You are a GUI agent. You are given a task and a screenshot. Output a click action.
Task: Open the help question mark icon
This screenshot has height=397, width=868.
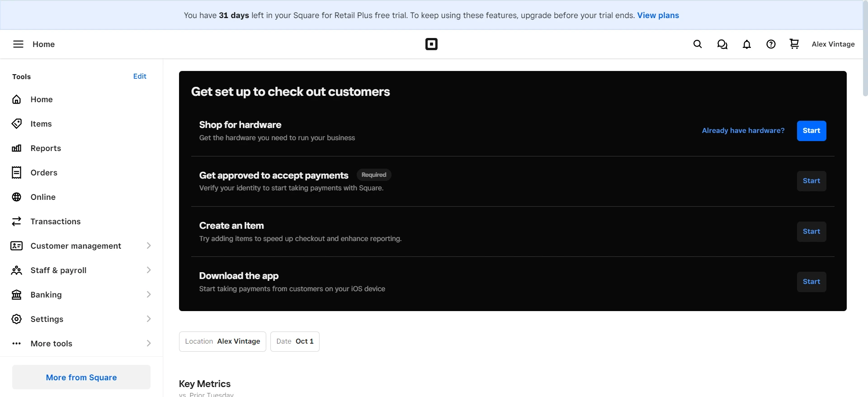point(771,44)
